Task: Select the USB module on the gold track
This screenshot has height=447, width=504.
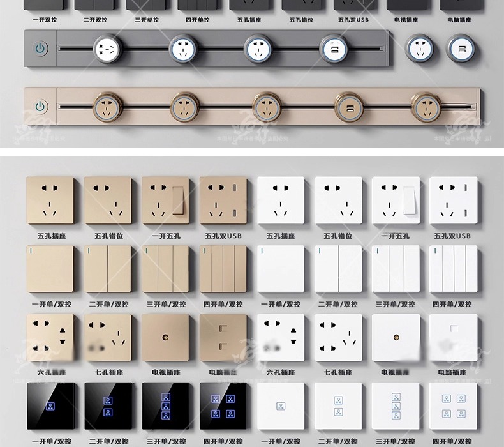Action: pyautogui.click(x=350, y=107)
